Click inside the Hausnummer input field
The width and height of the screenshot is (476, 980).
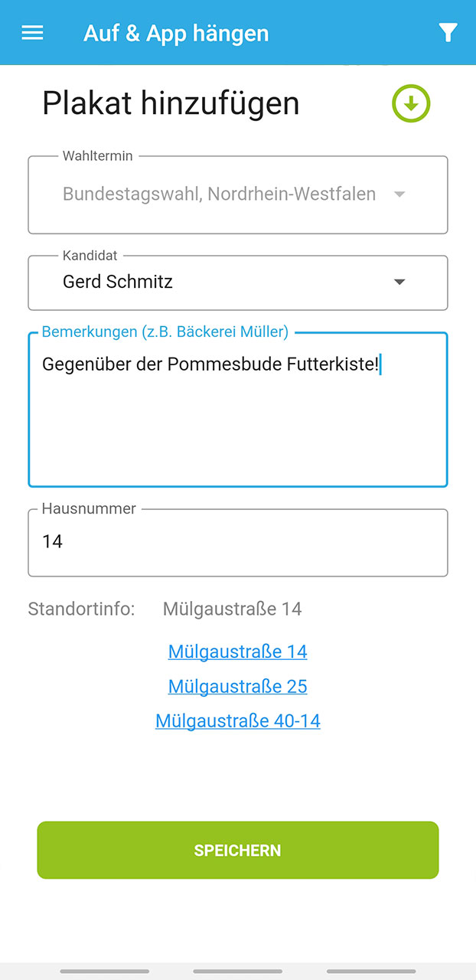[237, 542]
